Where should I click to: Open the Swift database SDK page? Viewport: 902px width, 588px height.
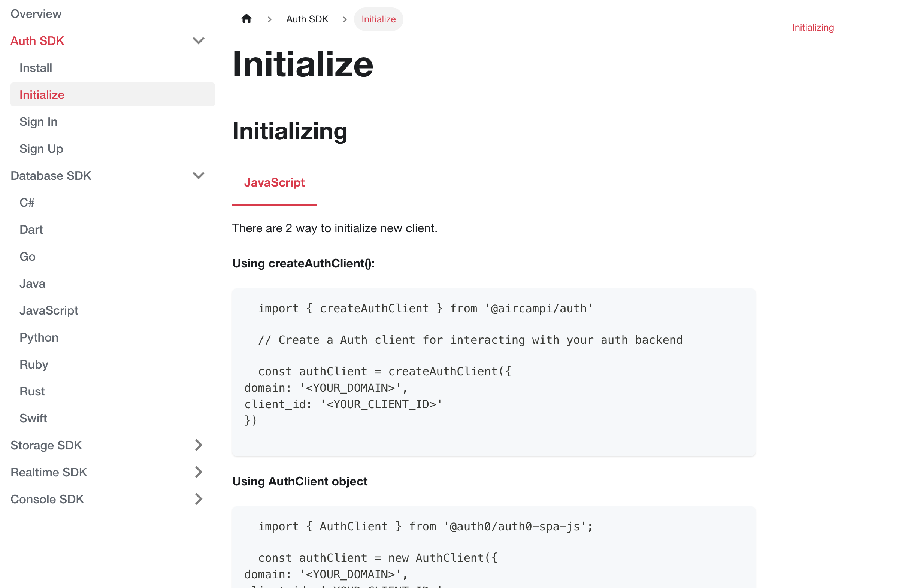point(33,418)
